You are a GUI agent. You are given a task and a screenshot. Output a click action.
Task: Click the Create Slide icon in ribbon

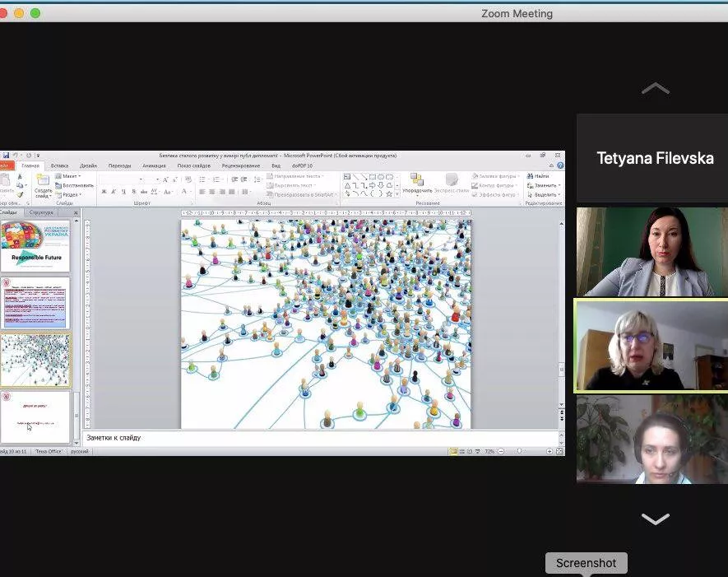click(x=43, y=181)
